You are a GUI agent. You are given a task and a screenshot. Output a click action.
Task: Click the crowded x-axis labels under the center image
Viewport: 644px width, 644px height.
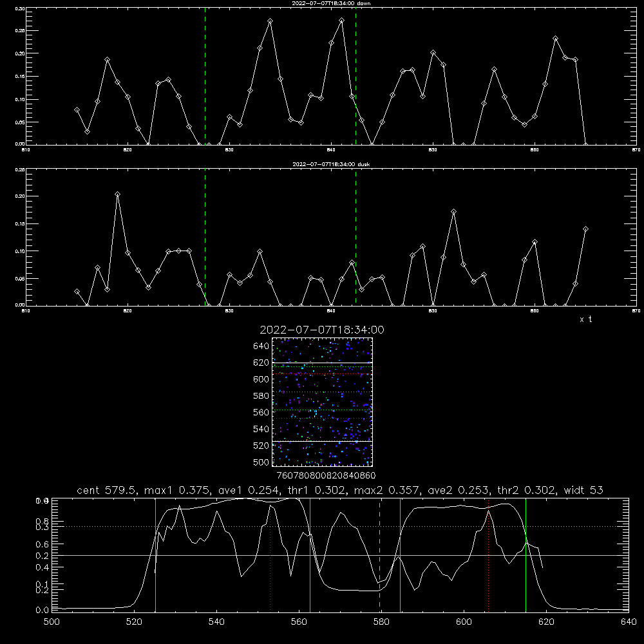coord(326,476)
